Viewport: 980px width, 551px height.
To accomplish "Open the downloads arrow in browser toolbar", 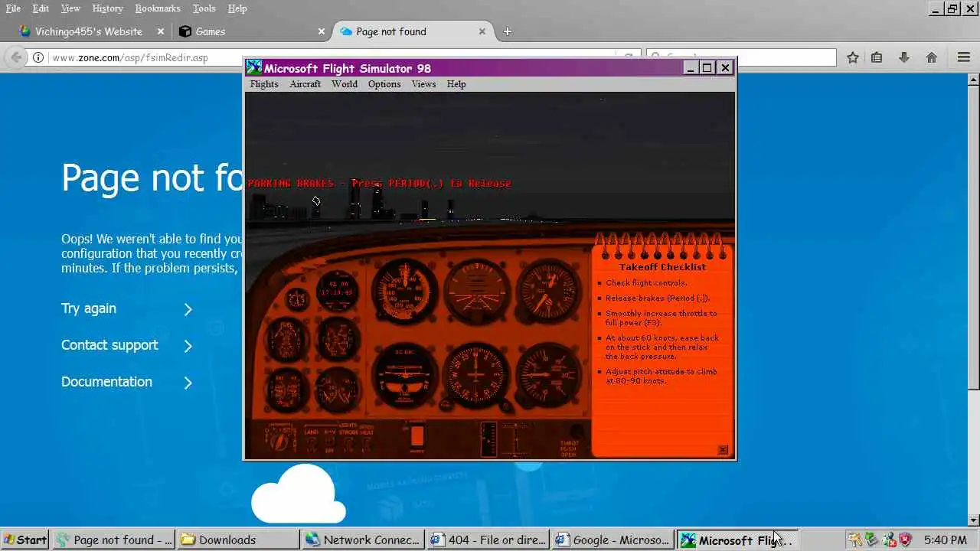I will 904,57.
